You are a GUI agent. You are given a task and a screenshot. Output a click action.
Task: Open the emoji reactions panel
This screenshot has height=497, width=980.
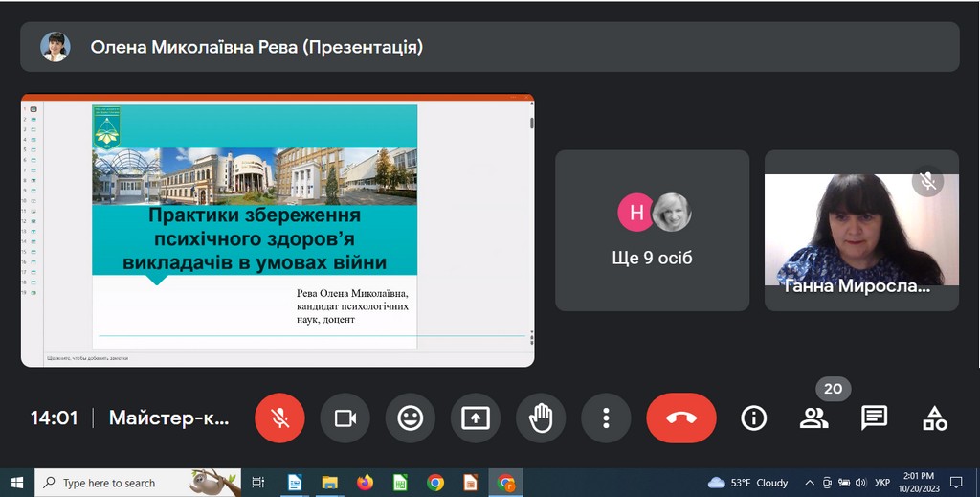[x=411, y=418]
